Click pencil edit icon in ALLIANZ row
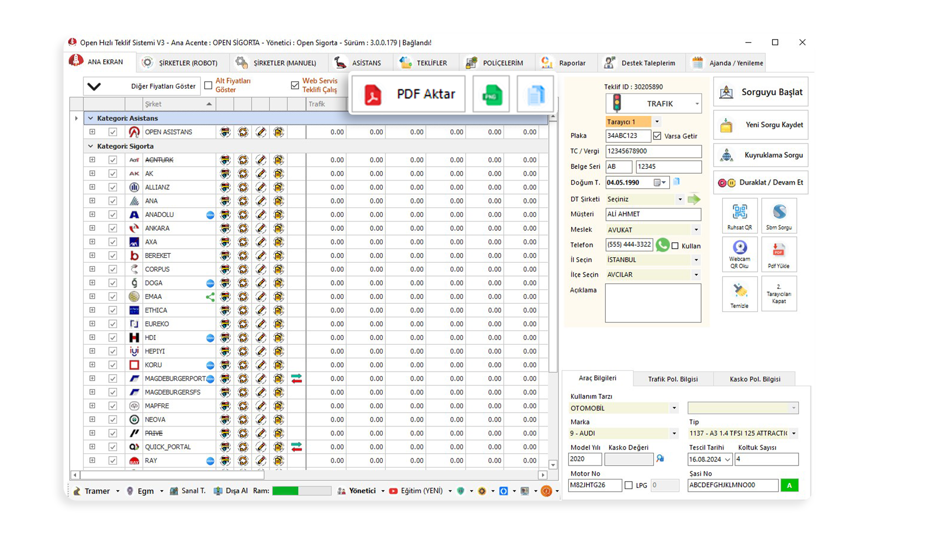This screenshot has width=934, height=560. click(261, 187)
